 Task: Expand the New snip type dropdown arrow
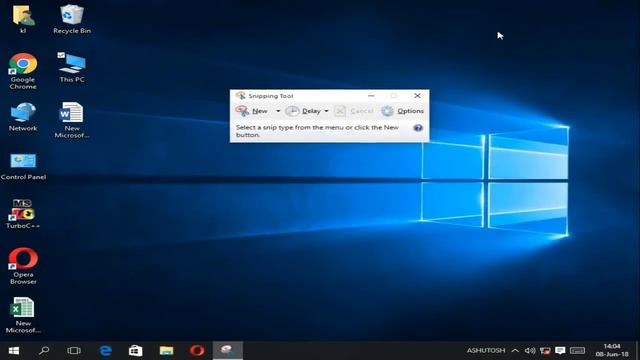(x=278, y=111)
